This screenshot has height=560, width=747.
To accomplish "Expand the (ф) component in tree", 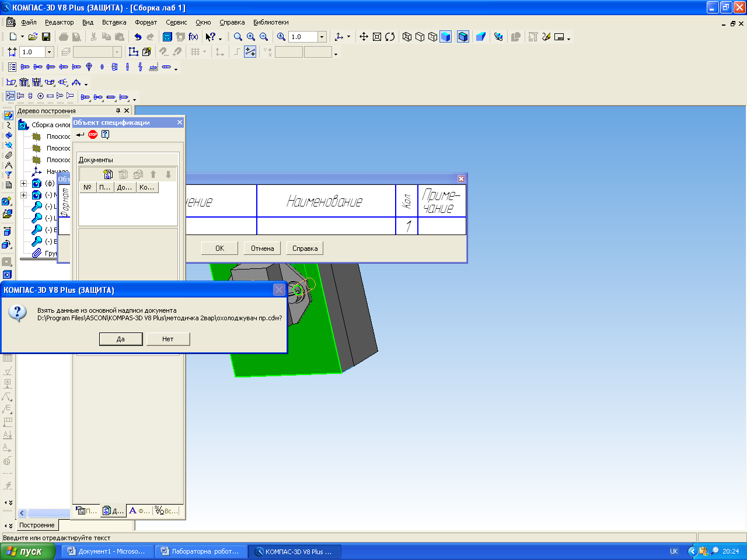I will point(24,183).
